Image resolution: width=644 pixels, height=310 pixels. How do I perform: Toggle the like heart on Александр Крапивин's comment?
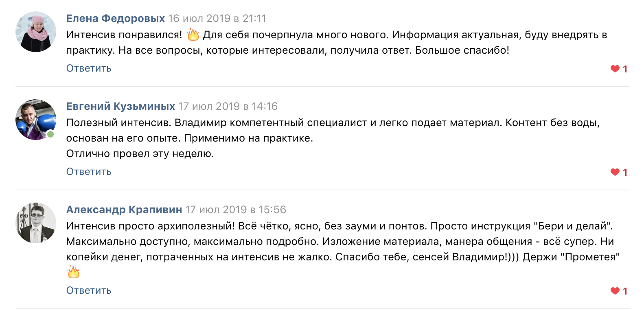[x=615, y=291]
